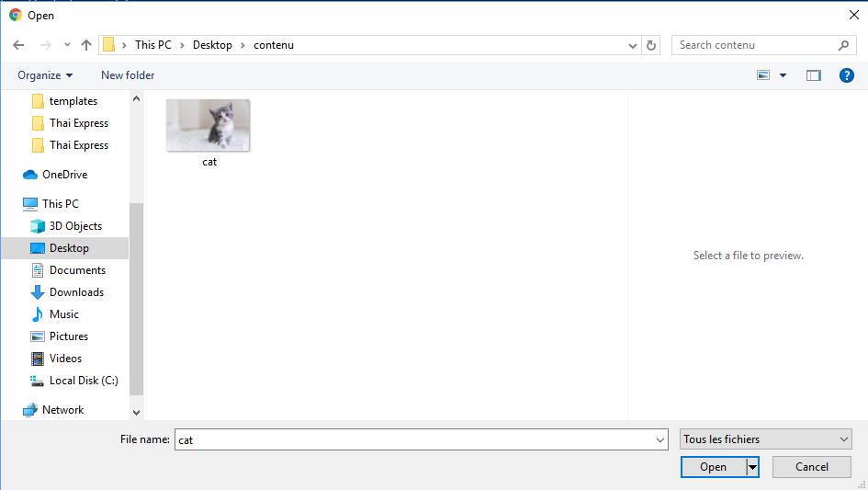Expand the File name history dropdown

click(660, 440)
